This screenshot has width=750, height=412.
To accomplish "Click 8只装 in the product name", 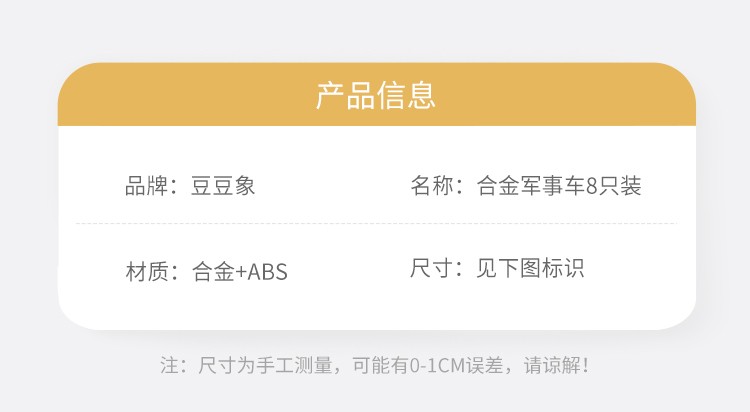I will click(x=613, y=186).
